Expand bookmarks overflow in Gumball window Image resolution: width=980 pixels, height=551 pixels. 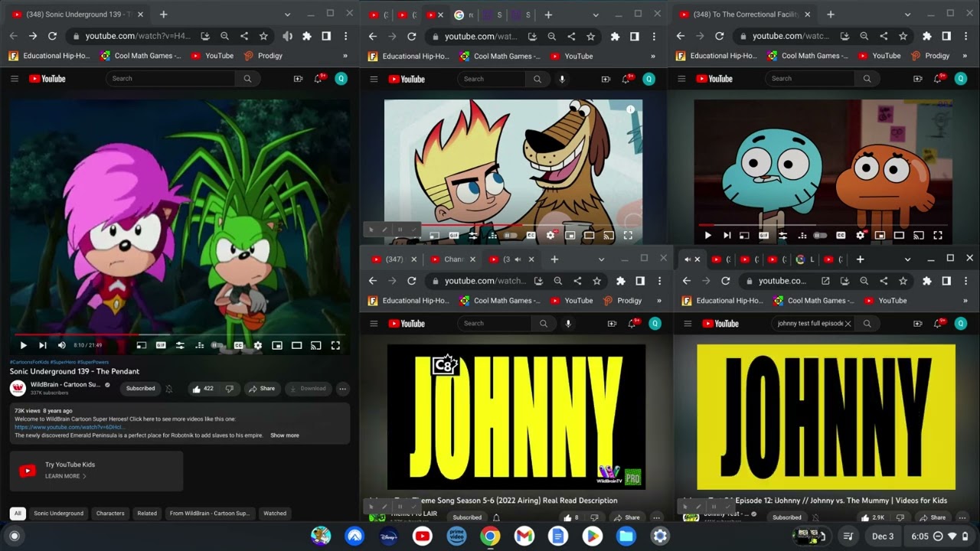966,56
